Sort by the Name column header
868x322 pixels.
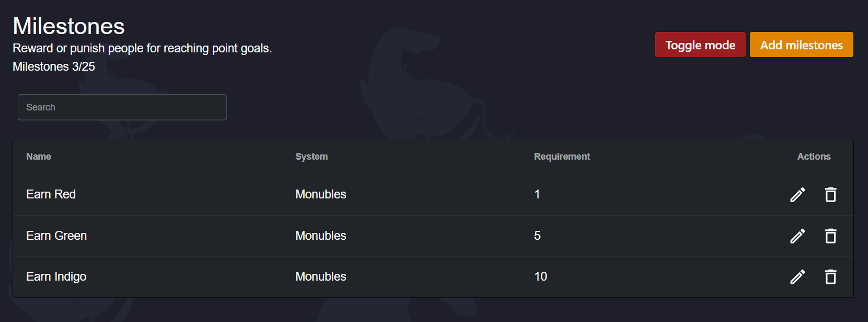point(39,157)
